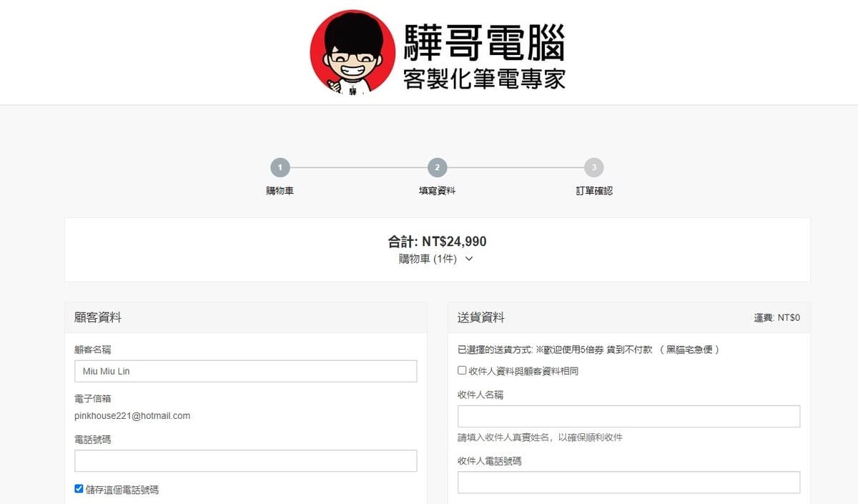Viewport: 858px width, 504px height.
Task: Click the 儲存這個電話號碼 label text
Action: pyautogui.click(x=122, y=490)
